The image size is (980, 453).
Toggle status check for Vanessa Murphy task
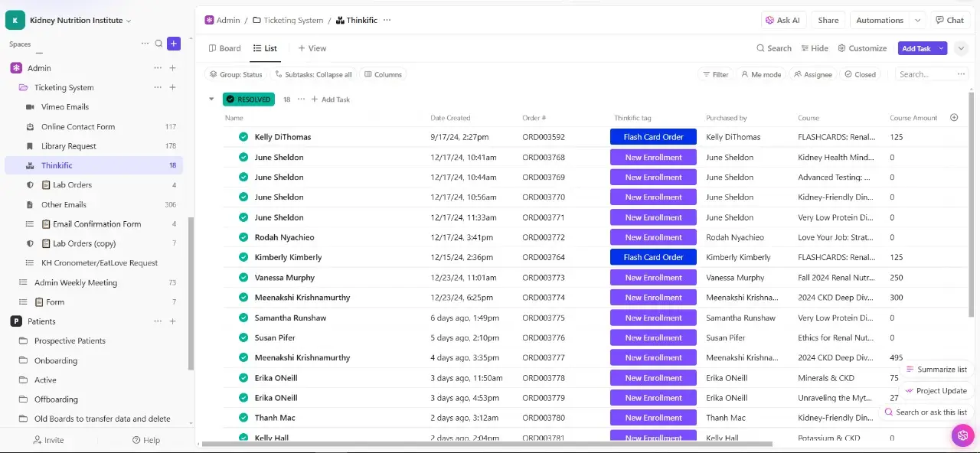[x=243, y=278]
